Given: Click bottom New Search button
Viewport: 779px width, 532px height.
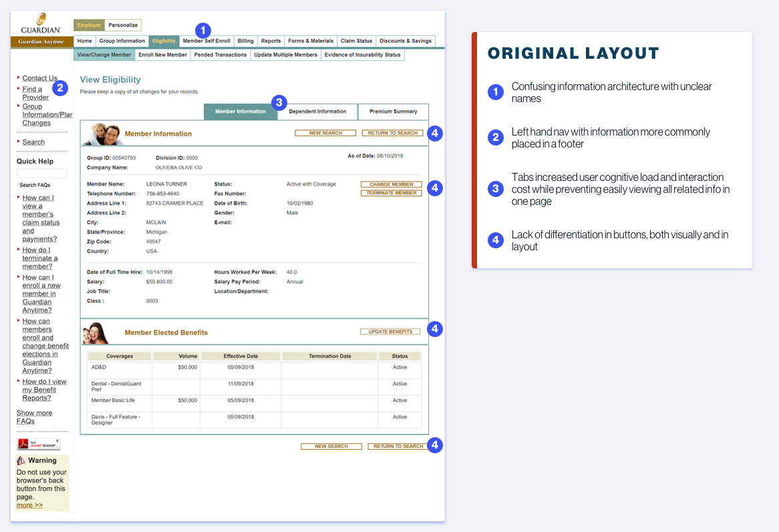Looking at the screenshot, I should [331, 447].
